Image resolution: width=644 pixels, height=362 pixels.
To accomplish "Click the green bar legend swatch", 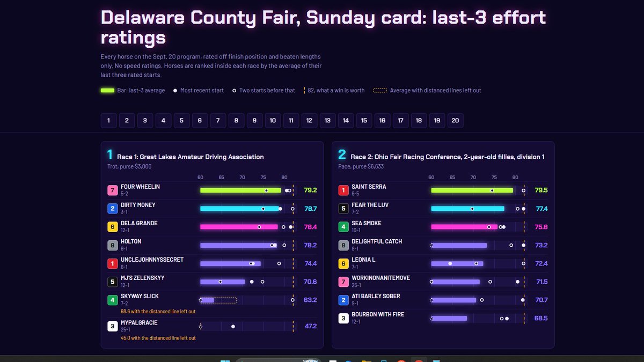I will (x=107, y=91).
